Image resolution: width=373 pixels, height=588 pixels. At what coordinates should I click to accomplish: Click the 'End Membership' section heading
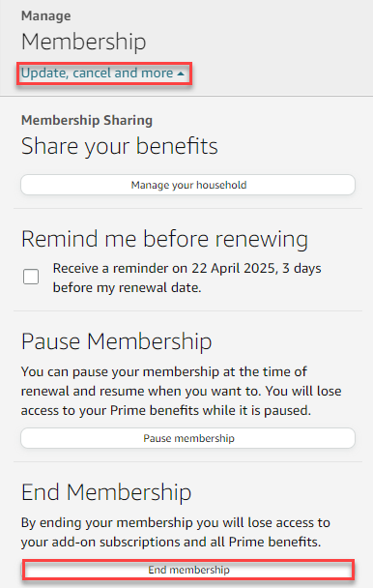tap(106, 492)
